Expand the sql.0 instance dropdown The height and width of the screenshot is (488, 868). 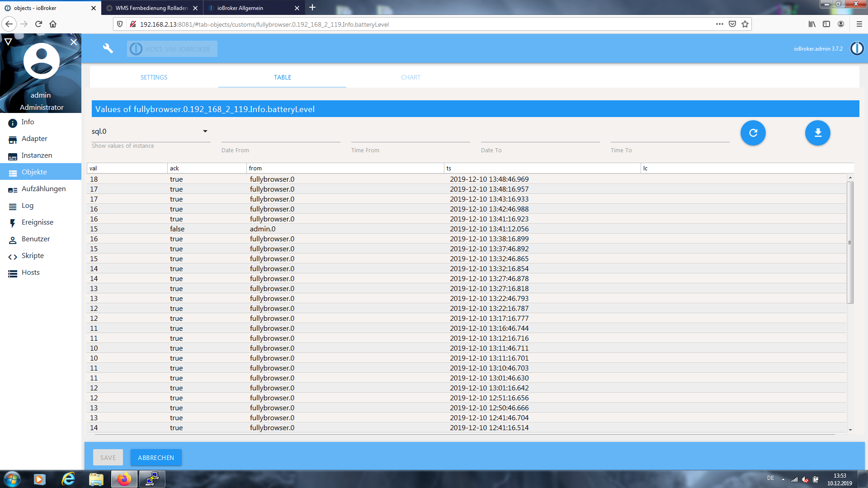(205, 131)
